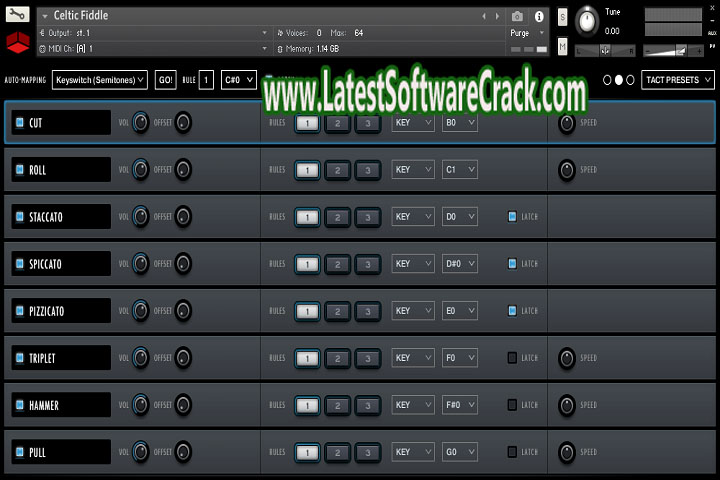The height and width of the screenshot is (480, 720).
Task: Select the first page radio dot
Action: pyautogui.click(x=607, y=80)
